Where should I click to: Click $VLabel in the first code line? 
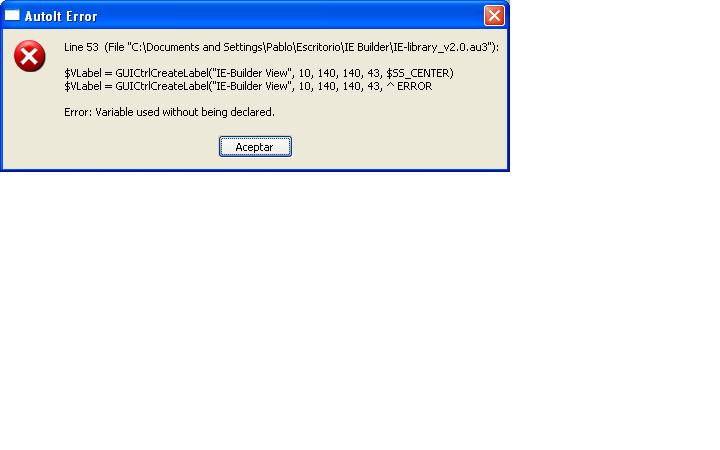(83, 73)
